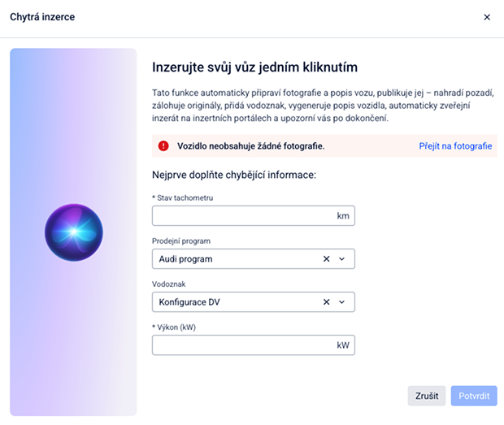
Task: Focus the Výkon (kW) input field
Action: tap(242, 345)
